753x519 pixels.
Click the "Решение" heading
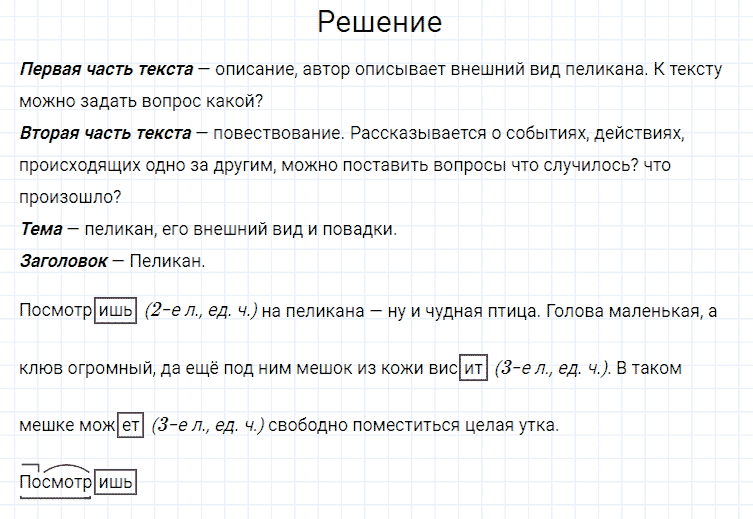point(378,22)
